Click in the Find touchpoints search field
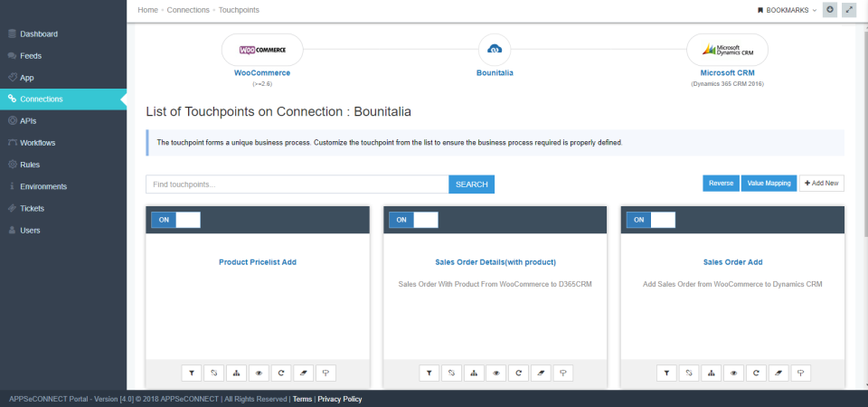The width and height of the screenshot is (868, 407). point(297,185)
